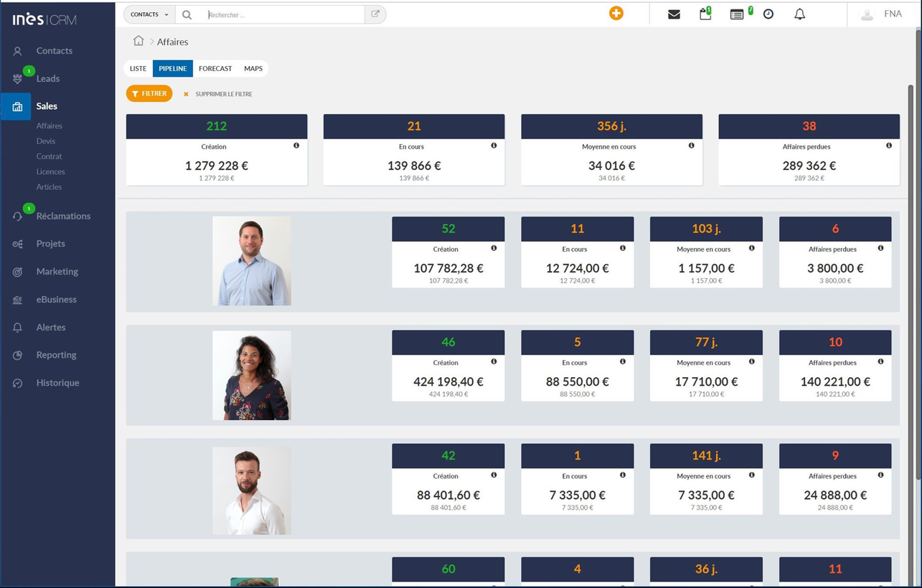Click SUPPRIMER LE FILTRE link
The image size is (922, 588).
pyautogui.click(x=223, y=94)
